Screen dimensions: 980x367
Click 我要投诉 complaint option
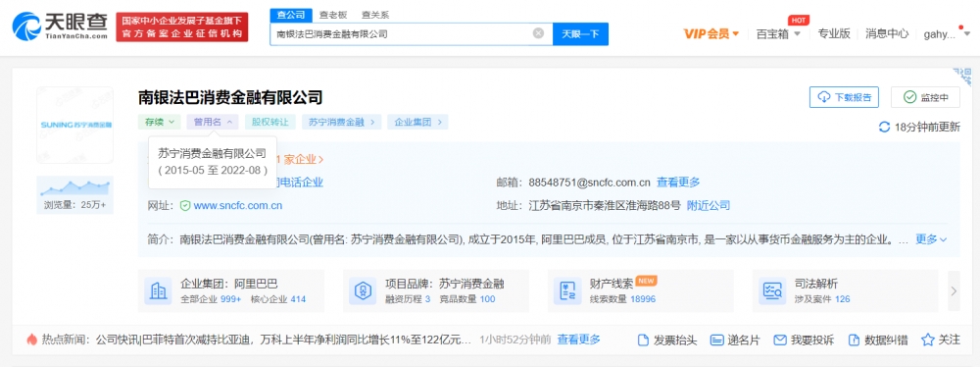tap(804, 341)
